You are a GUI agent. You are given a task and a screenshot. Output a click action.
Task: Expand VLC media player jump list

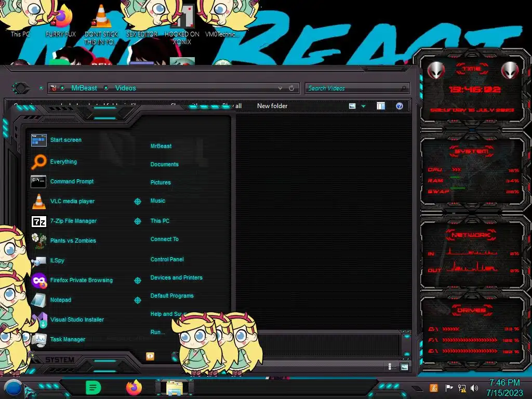tap(137, 202)
